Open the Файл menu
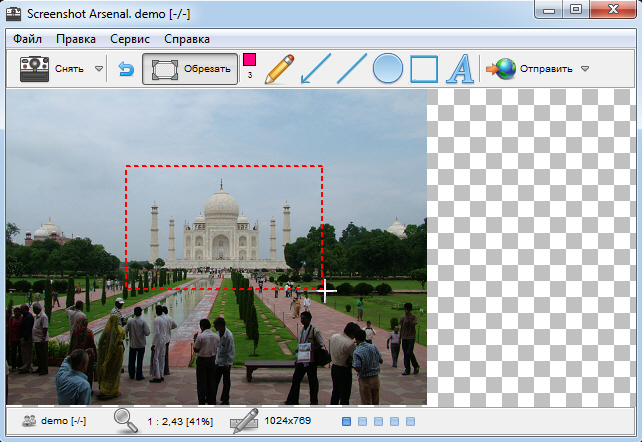 pyautogui.click(x=28, y=39)
